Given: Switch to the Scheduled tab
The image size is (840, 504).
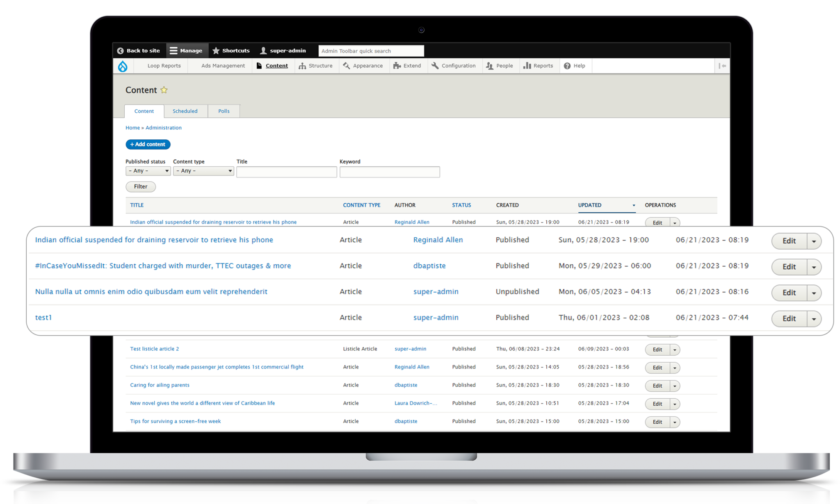Looking at the screenshot, I should (x=185, y=111).
